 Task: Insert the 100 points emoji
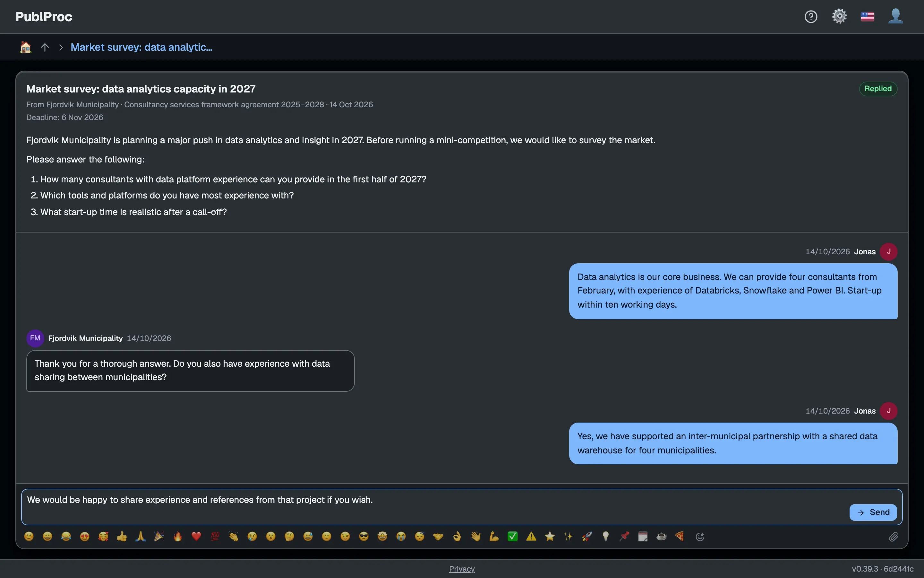pos(215,536)
